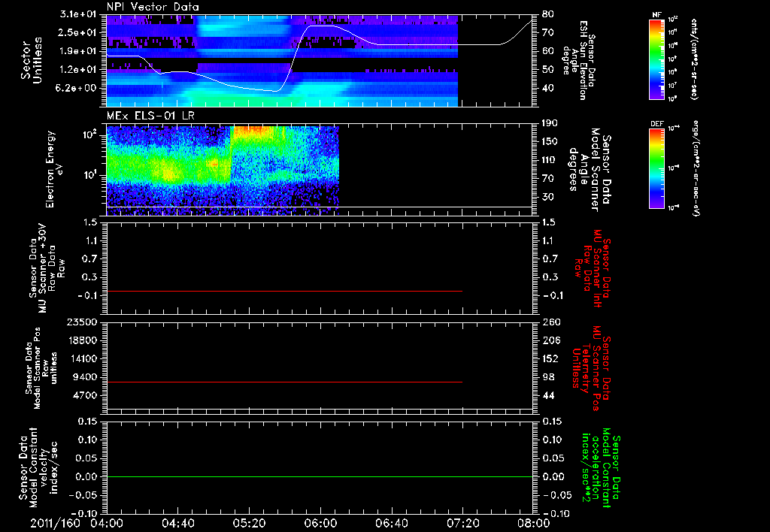Click the green constant velocity line
Image resolution: width=770 pixels, height=532 pixels.
tap(319, 476)
